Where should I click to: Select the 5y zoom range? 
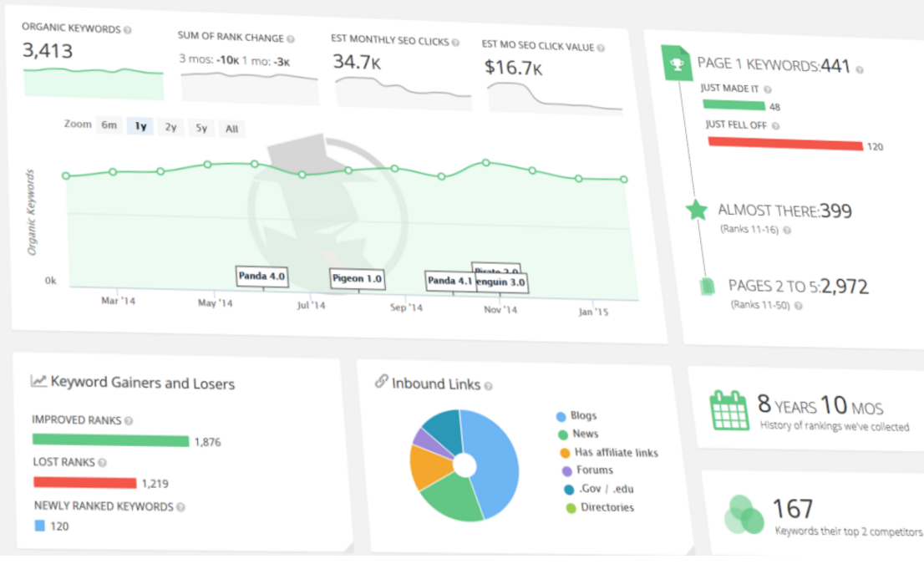click(201, 129)
